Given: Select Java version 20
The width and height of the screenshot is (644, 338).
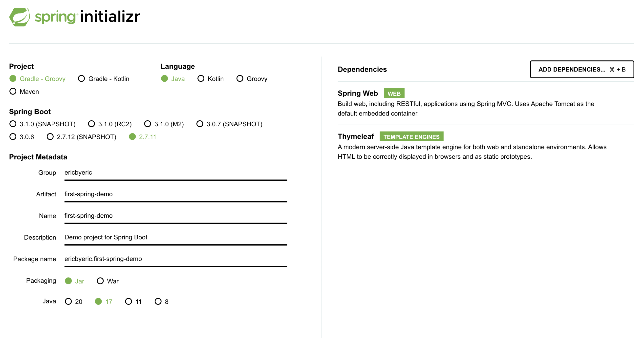Looking at the screenshot, I should (x=68, y=301).
